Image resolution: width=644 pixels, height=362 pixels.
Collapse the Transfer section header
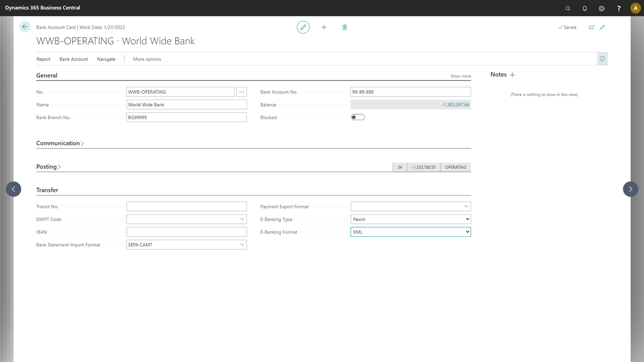click(47, 190)
